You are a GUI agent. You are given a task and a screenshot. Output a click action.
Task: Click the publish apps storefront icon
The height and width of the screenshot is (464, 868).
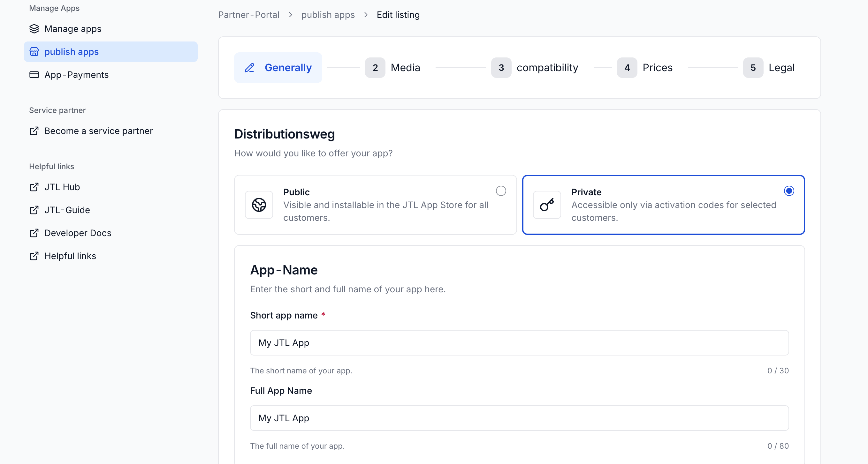pos(34,51)
